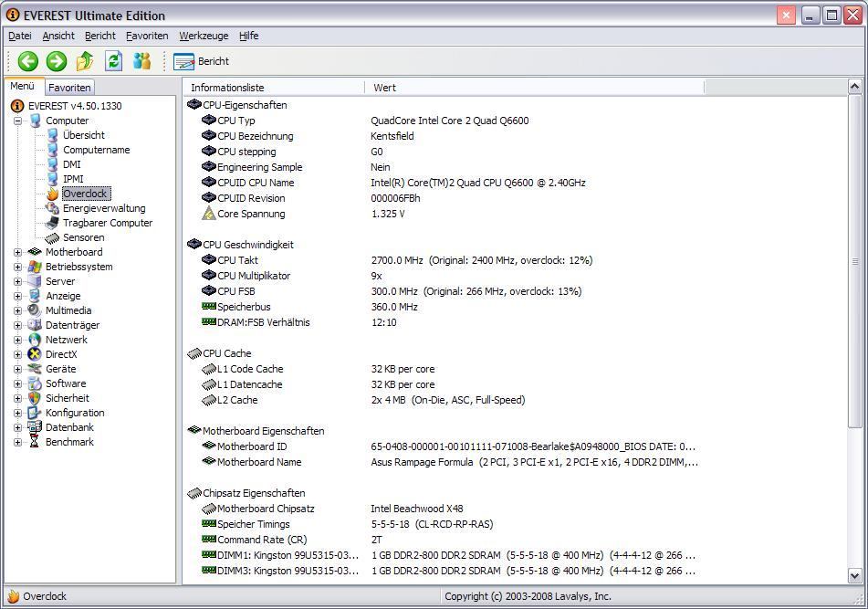Select the Motherboard Name row
This screenshot has height=609, width=868.
tap(443, 462)
